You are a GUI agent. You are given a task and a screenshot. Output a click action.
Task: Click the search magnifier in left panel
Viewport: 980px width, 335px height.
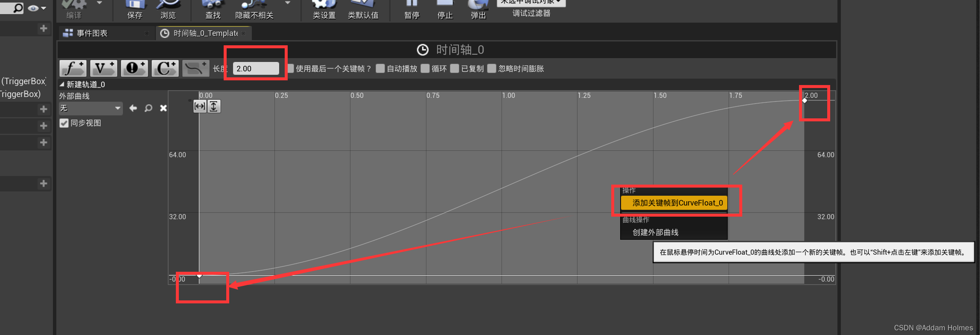pyautogui.click(x=17, y=8)
